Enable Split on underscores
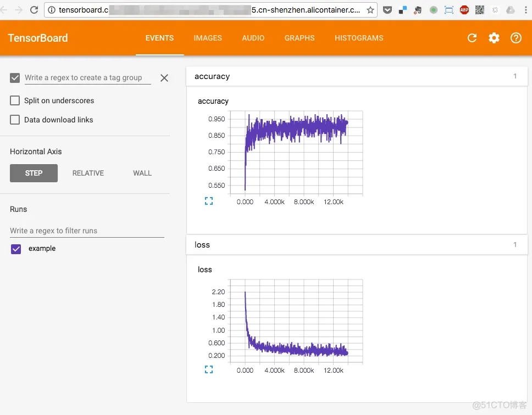This screenshot has width=532, height=415. pyautogui.click(x=15, y=100)
